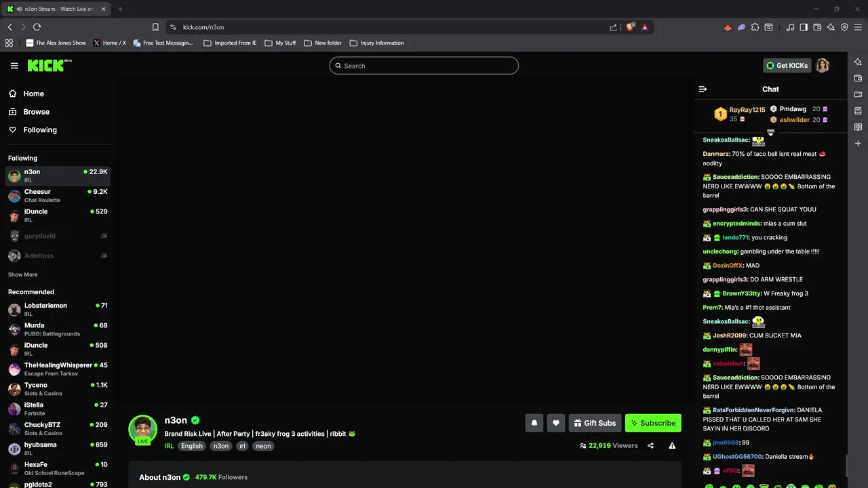Open offline garydavid channel
868x488 pixels.
point(58,236)
